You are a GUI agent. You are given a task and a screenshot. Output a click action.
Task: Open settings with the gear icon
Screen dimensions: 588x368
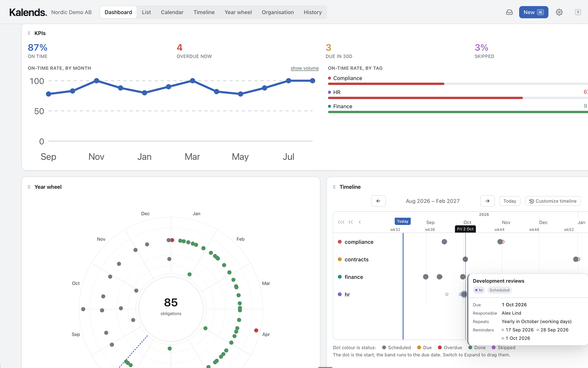tap(559, 12)
